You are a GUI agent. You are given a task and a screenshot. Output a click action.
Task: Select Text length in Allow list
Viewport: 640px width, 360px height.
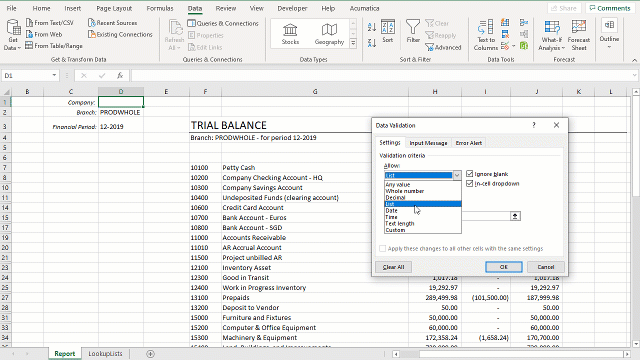(423, 224)
